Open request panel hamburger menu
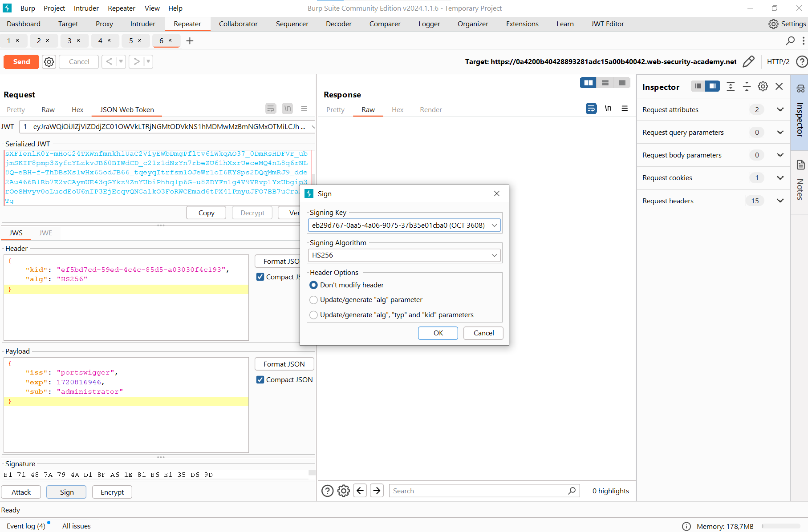The width and height of the screenshot is (808, 532). [304, 109]
